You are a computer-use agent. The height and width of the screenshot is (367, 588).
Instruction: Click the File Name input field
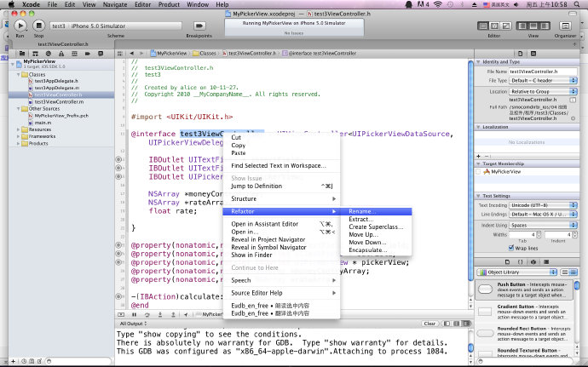point(543,72)
